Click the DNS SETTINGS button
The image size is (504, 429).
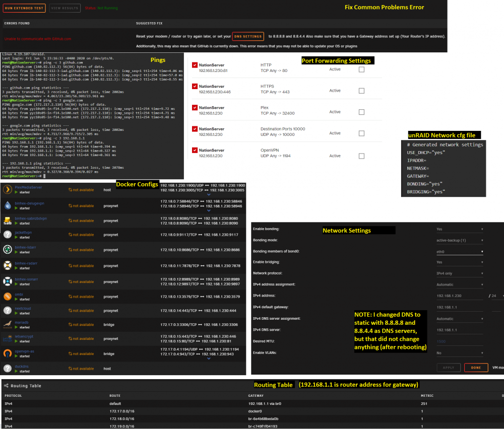click(x=248, y=36)
